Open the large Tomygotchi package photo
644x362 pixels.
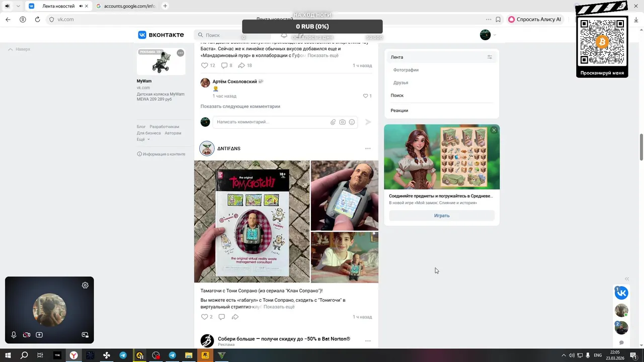click(252, 222)
